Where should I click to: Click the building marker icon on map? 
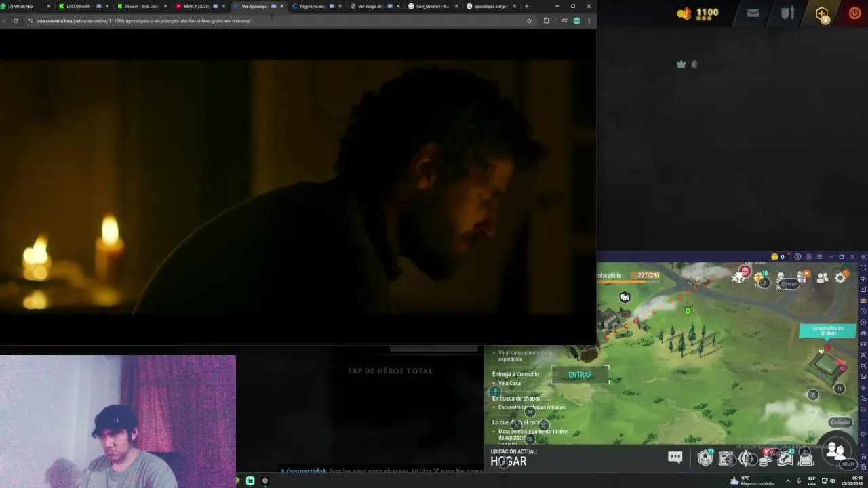pyautogui.click(x=625, y=298)
